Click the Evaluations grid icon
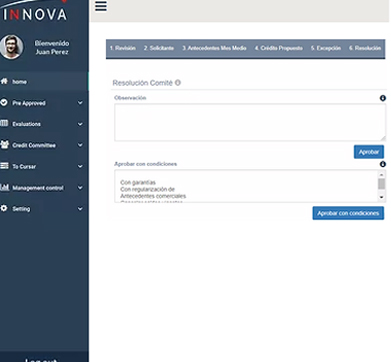The width and height of the screenshot is (391, 362). (x=4, y=123)
